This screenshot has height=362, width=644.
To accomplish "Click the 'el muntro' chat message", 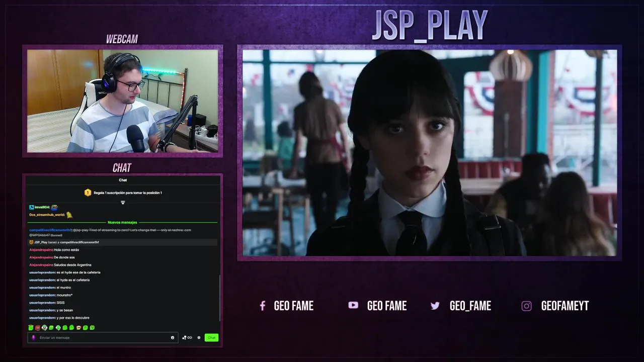I will click(x=63, y=288).
